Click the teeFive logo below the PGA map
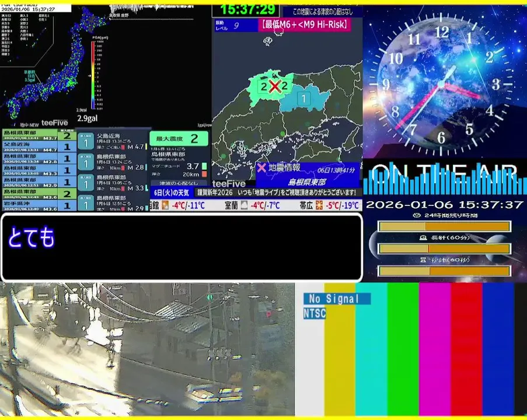 pos(54,123)
